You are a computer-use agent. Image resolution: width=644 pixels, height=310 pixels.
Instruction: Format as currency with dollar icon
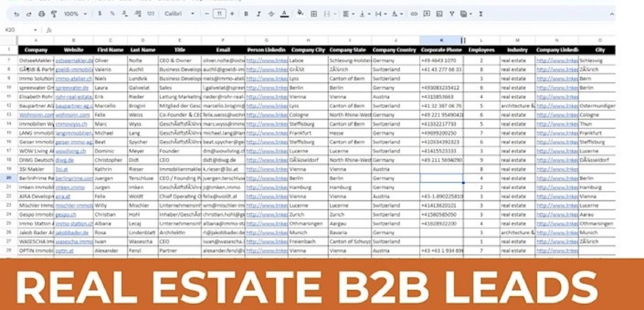click(100, 14)
